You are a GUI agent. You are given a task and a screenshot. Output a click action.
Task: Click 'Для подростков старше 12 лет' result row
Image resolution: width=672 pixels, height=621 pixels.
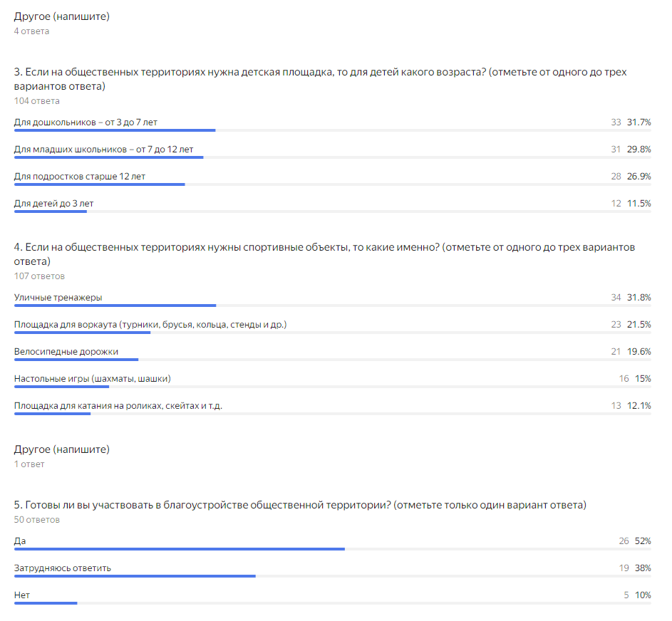pyautogui.click(x=333, y=179)
